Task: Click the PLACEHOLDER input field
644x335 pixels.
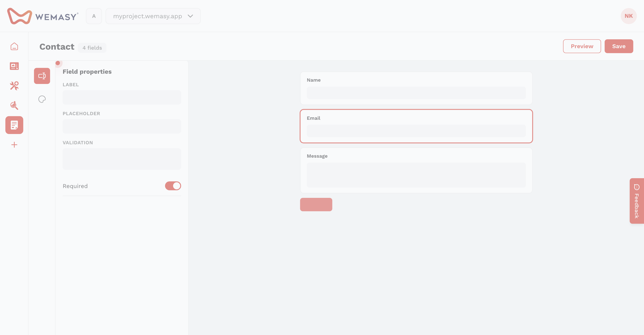Action: (122, 126)
